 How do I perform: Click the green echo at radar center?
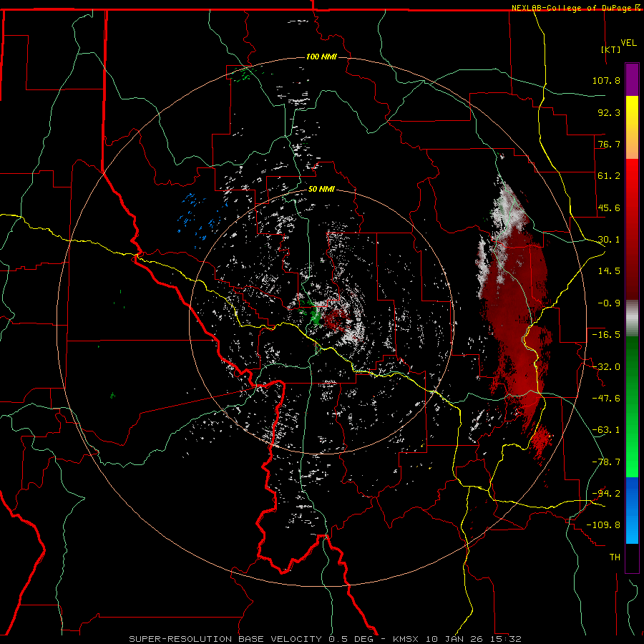tap(315, 317)
